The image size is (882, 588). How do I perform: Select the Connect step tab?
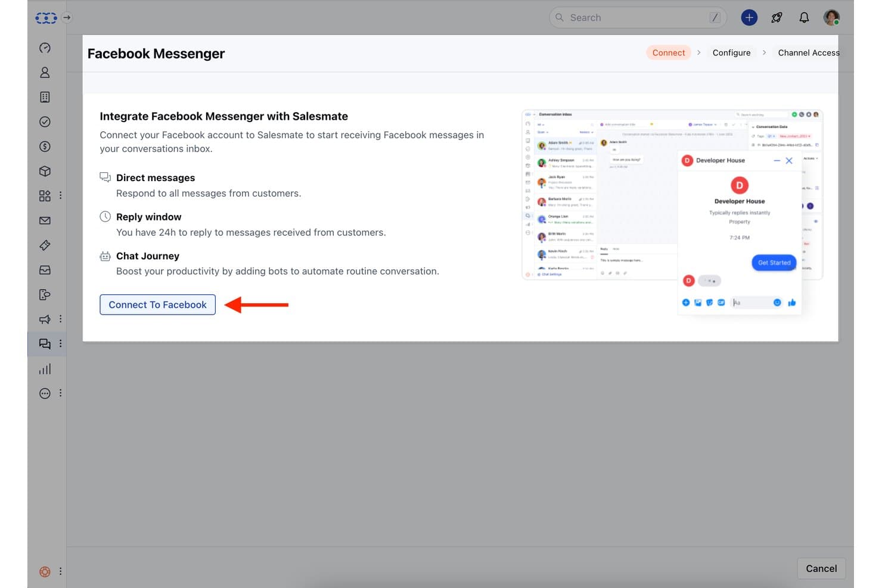(669, 52)
